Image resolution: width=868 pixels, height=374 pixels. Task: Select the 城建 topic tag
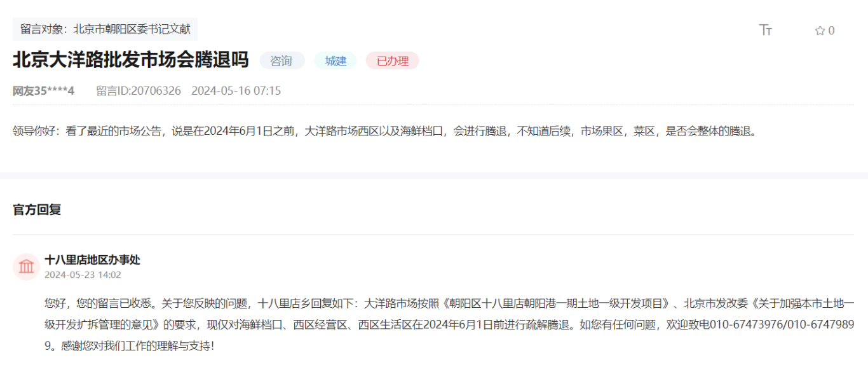click(x=336, y=60)
